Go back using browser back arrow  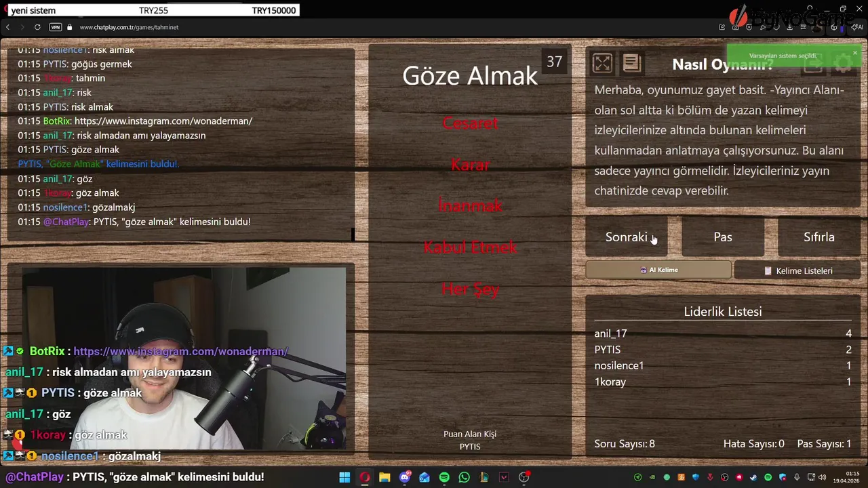click(7, 27)
